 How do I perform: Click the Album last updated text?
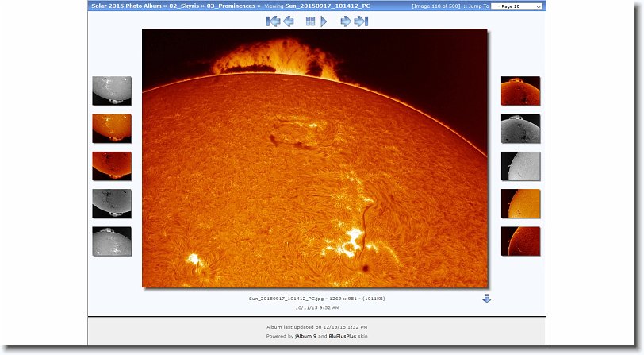(x=316, y=327)
